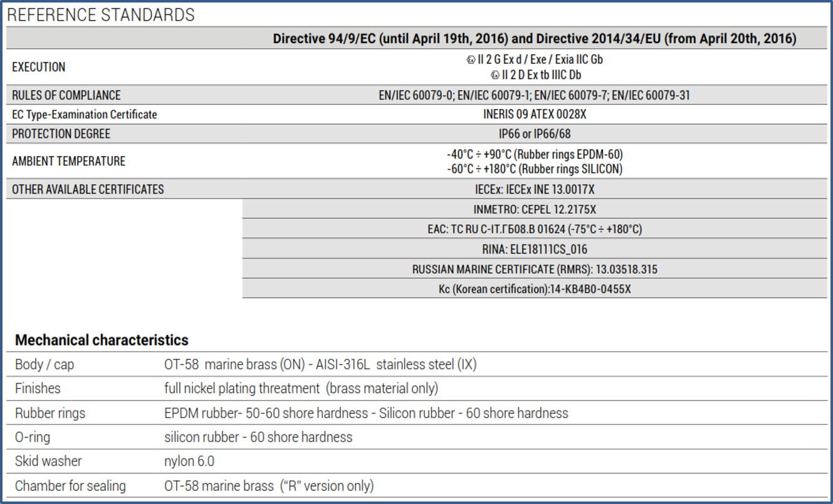Click the IP66 or IP66/68 value

pos(535,134)
